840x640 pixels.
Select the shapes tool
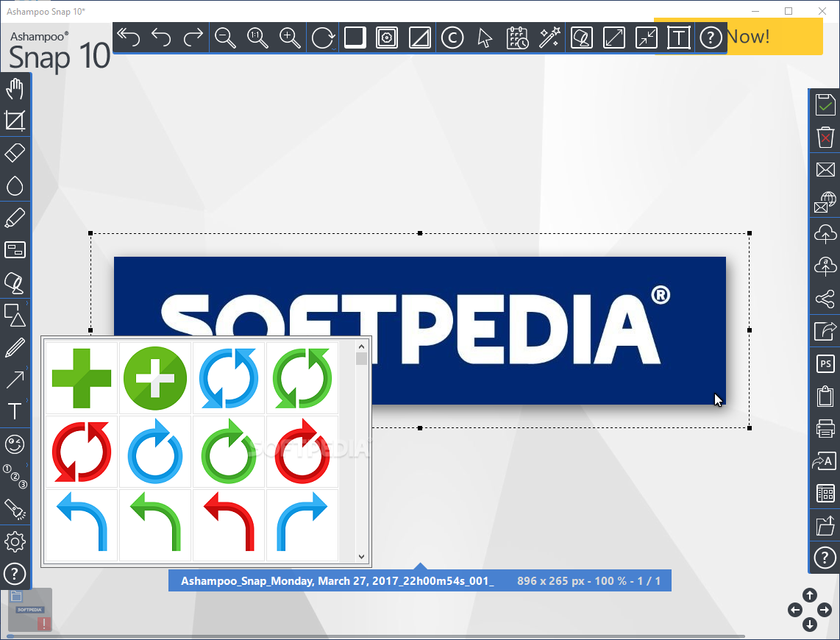pyautogui.click(x=15, y=315)
